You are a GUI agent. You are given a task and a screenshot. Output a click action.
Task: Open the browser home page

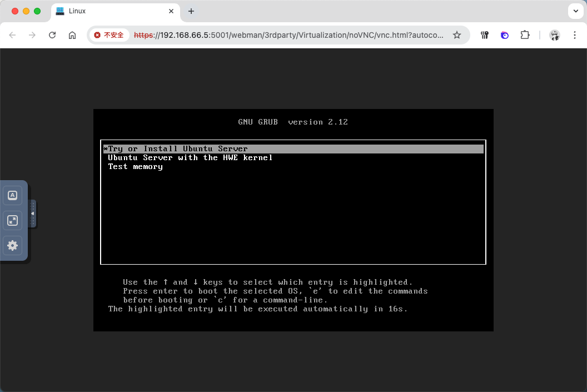click(72, 35)
